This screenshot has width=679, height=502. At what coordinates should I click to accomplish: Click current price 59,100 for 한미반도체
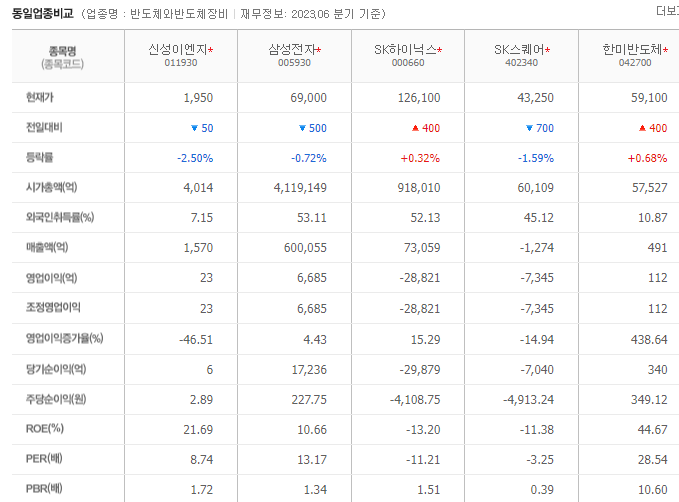click(x=649, y=97)
